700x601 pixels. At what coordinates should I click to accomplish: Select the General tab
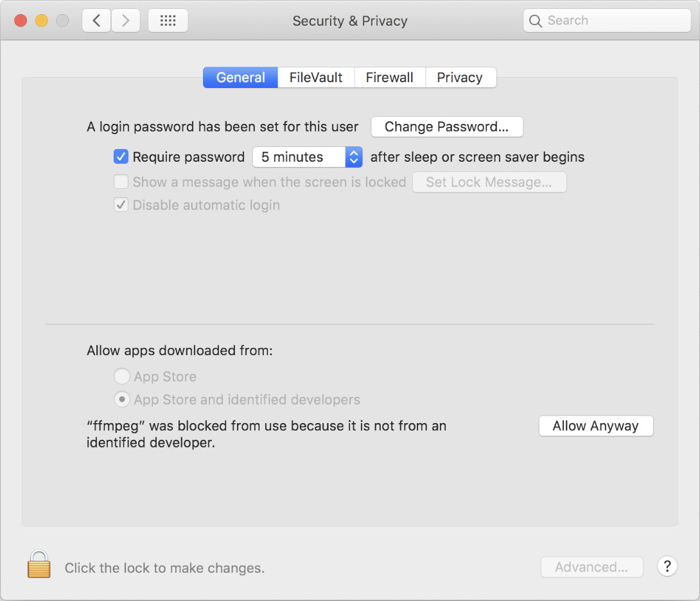point(240,78)
